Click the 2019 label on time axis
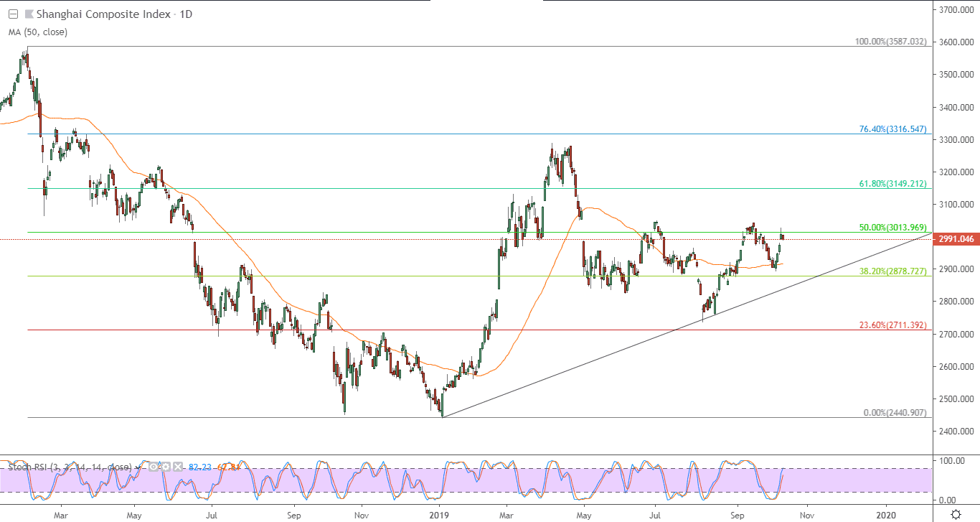Image resolution: width=980 pixels, height=522 pixels. coord(439,514)
